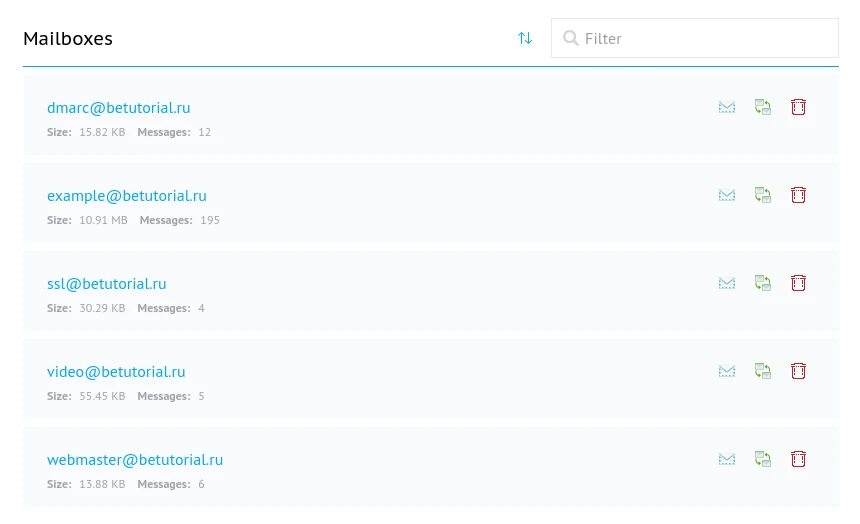The height and width of the screenshot is (524, 860).
Task: Toggle the mailboxes sort order arrows
Action: click(x=525, y=38)
